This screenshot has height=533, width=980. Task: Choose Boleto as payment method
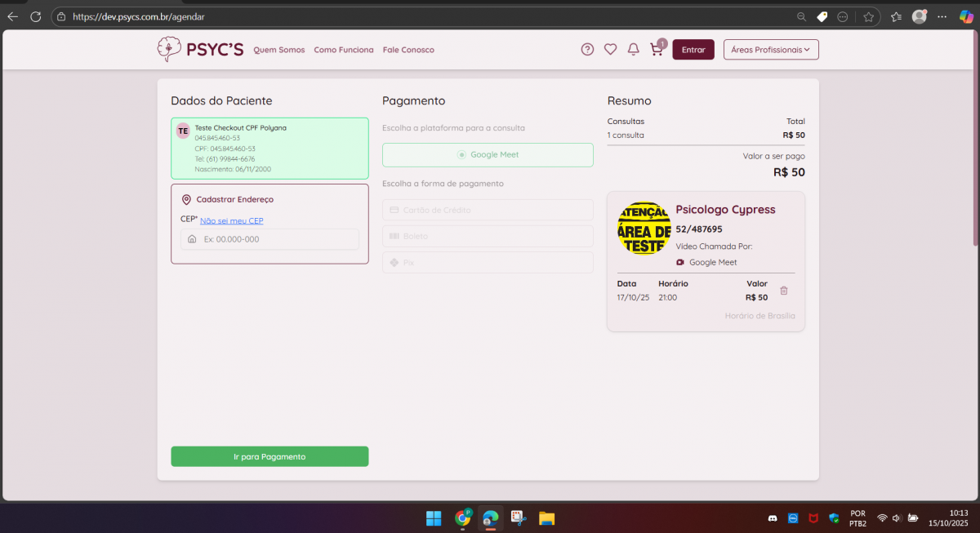[x=488, y=236]
